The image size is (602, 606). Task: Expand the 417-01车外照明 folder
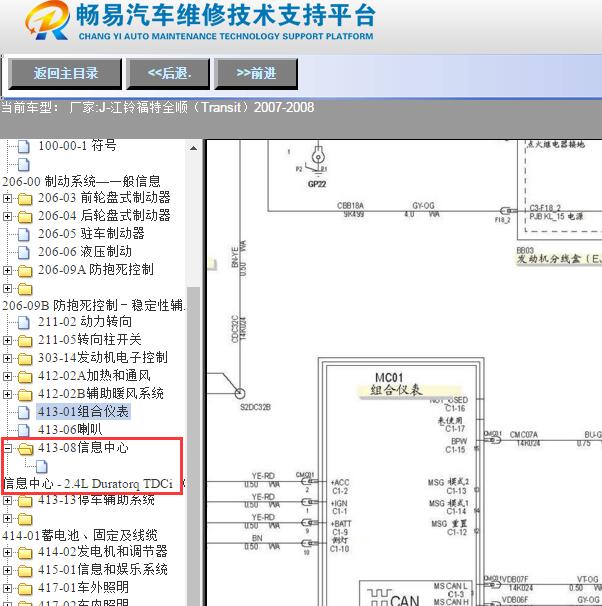point(7,589)
